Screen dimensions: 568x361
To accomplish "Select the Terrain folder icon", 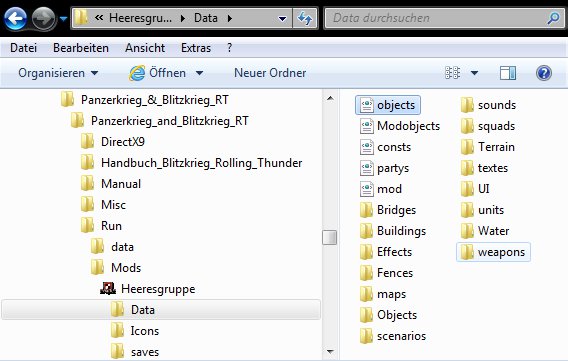I will (467, 147).
